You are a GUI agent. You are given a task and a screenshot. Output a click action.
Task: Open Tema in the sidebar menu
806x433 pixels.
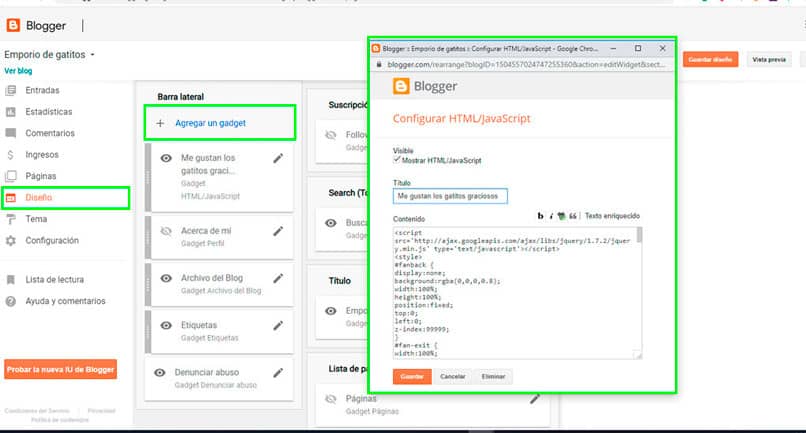coord(36,219)
